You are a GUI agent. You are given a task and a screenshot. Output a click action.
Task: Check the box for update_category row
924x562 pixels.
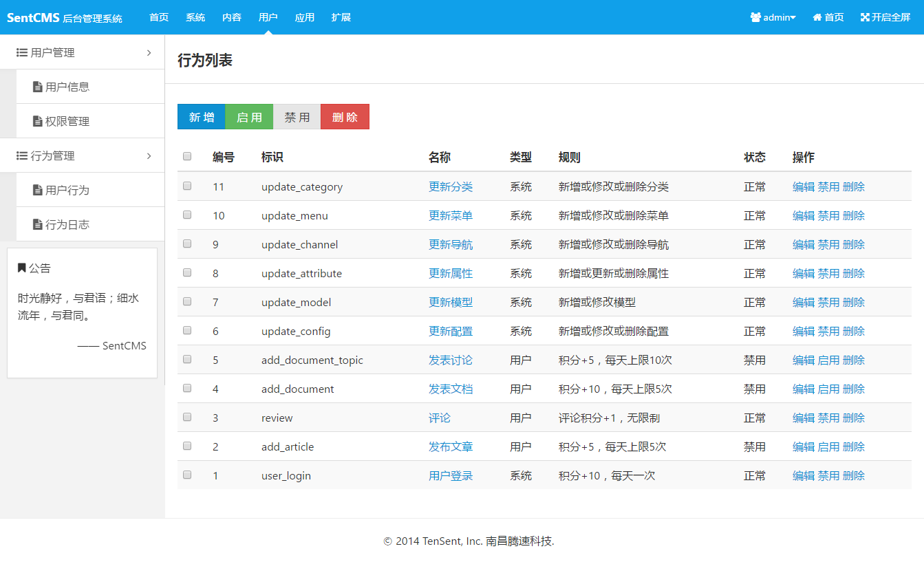coord(187,186)
